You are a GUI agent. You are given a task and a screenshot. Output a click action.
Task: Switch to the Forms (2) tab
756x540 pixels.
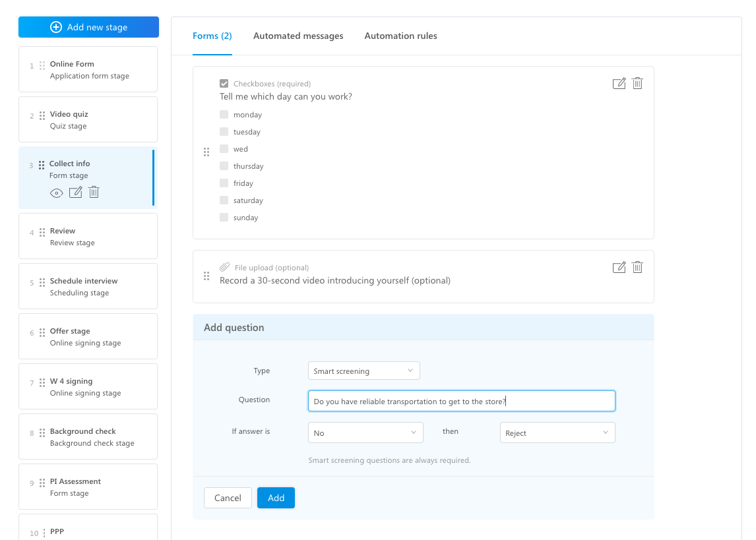click(x=212, y=36)
